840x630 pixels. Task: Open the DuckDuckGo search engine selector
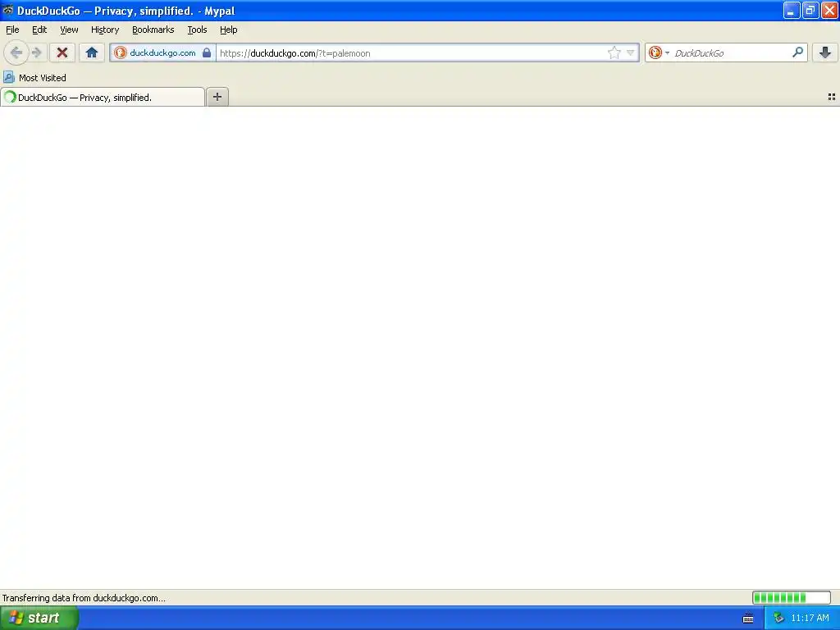click(659, 52)
